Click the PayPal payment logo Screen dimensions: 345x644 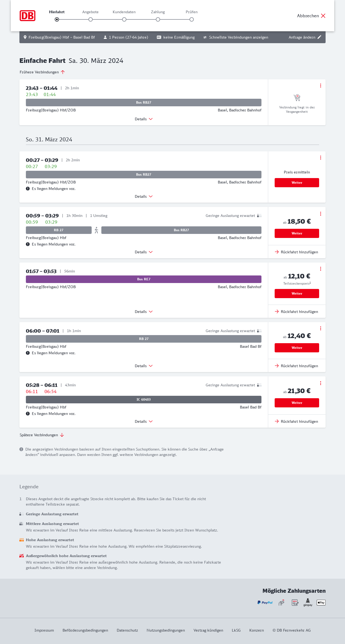[265, 602]
